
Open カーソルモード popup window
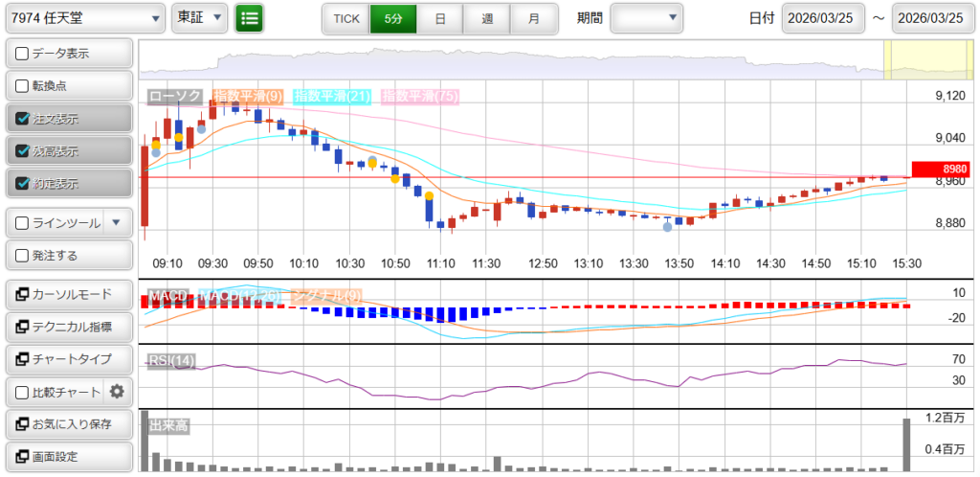tap(68, 294)
